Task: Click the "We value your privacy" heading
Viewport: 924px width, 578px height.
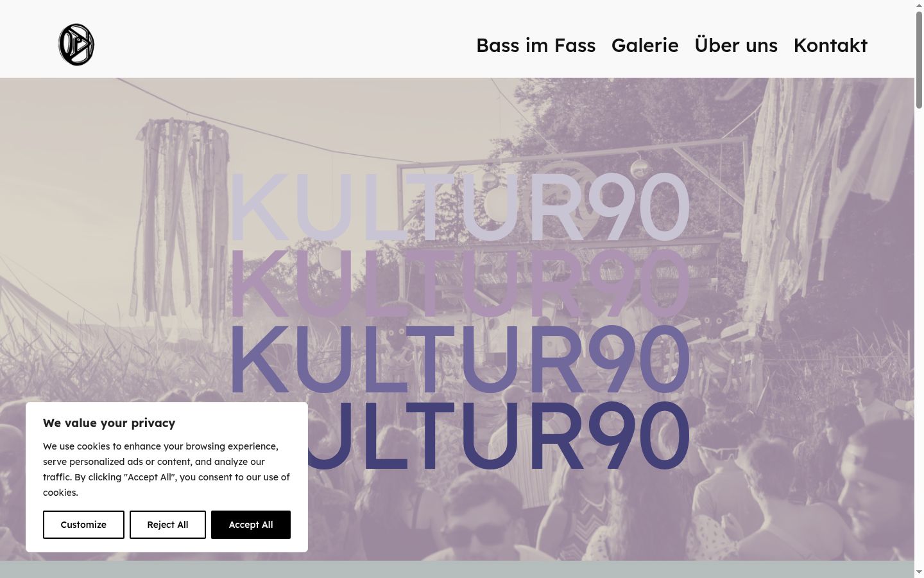Action: [x=109, y=423]
